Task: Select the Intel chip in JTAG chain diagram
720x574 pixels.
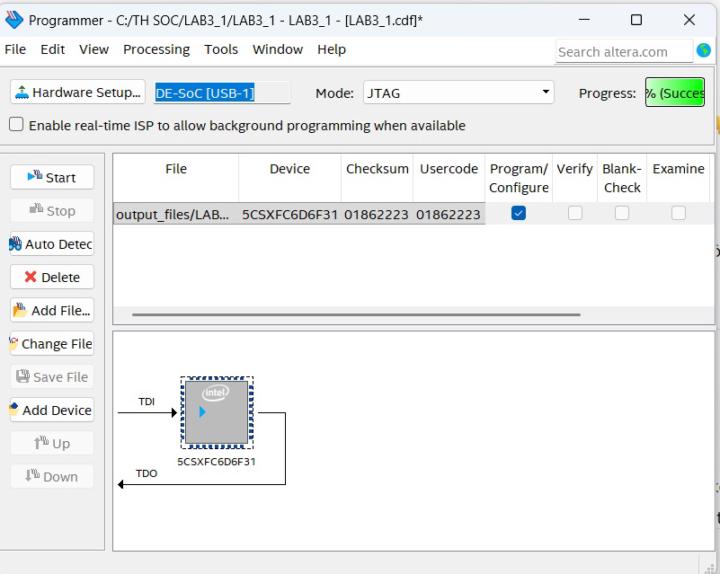Action: click(x=217, y=412)
